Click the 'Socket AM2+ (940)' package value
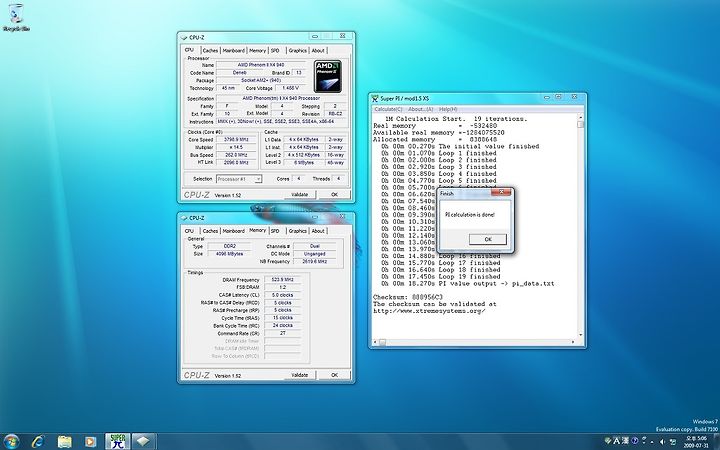Screen dimensions: 720x450 click(x=261, y=80)
